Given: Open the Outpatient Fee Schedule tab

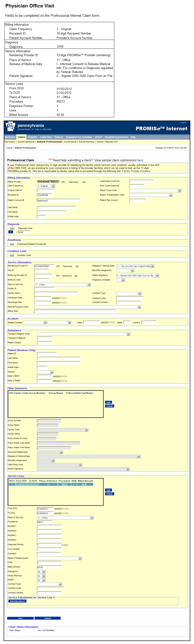Looking at the screenshot, I should 79,137.
